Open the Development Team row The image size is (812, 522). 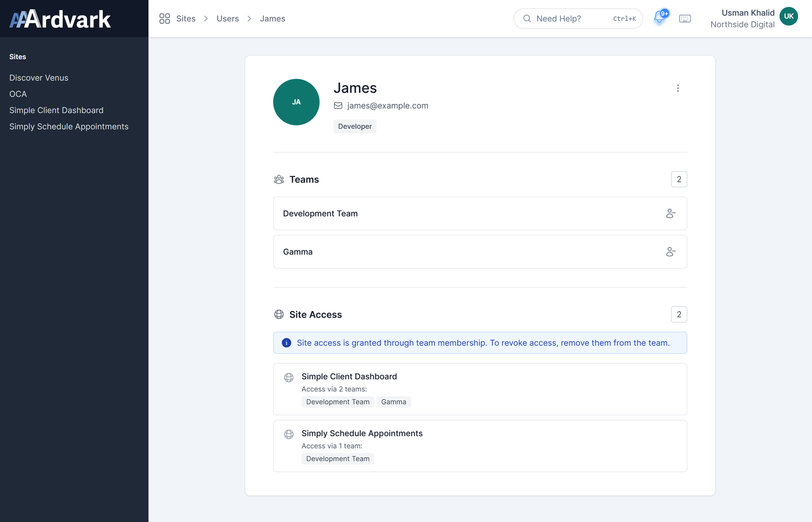click(480, 213)
